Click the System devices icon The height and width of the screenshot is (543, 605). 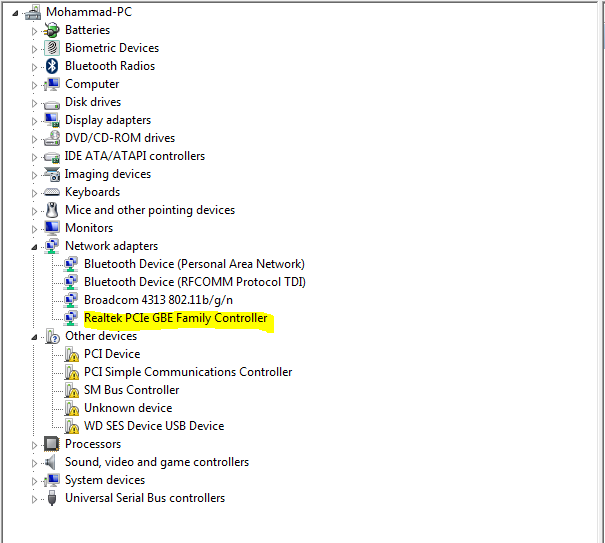52,480
